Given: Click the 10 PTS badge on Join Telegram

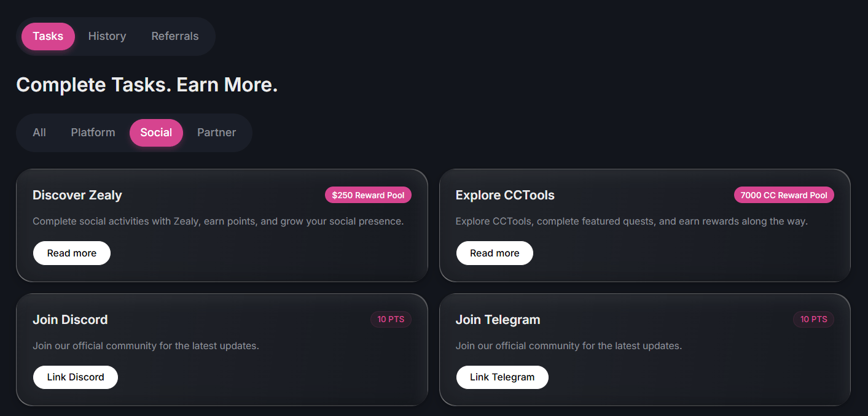Looking at the screenshot, I should point(813,319).
